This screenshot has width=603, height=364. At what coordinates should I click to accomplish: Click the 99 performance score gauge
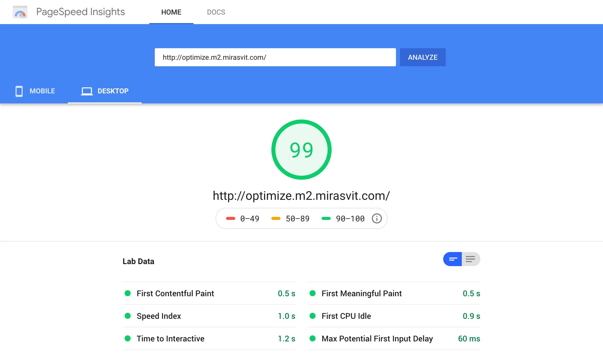coord(301,150)
